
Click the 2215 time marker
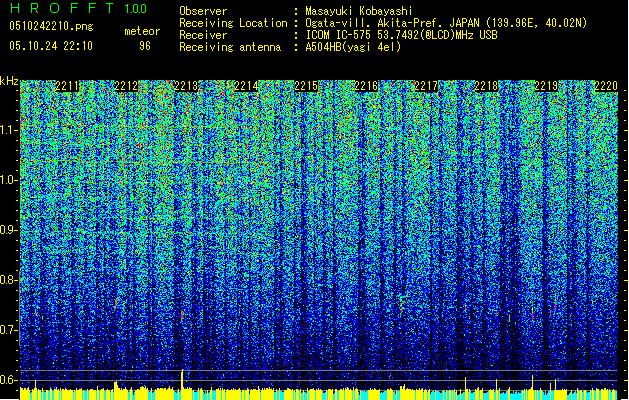coord(306,86)
